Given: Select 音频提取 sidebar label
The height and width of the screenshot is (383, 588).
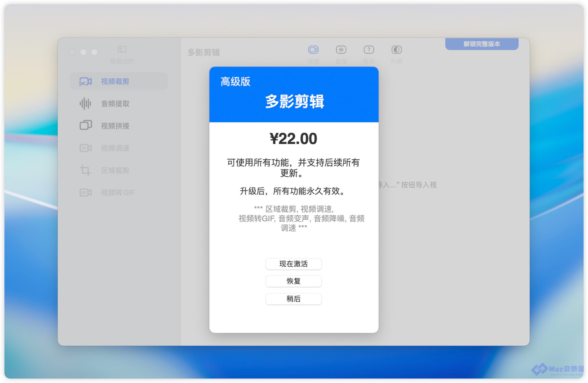Looking at the screenshot, I should coord(115,104).
